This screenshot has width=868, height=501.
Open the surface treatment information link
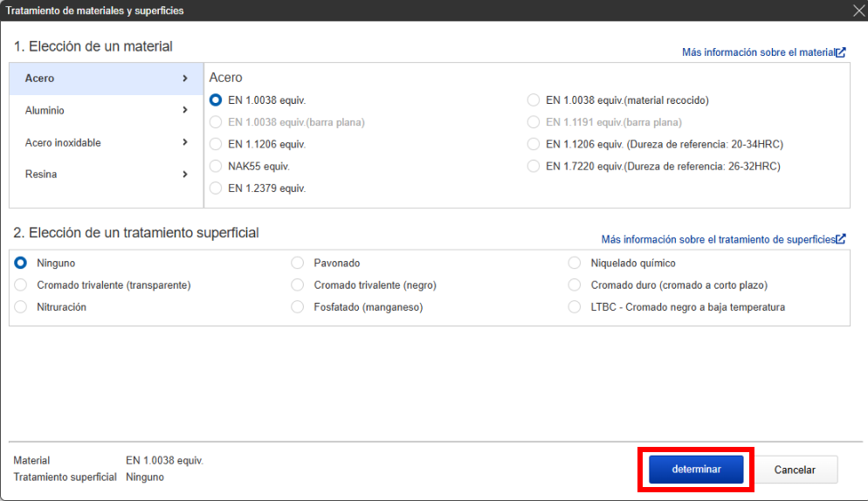[722, 239]
